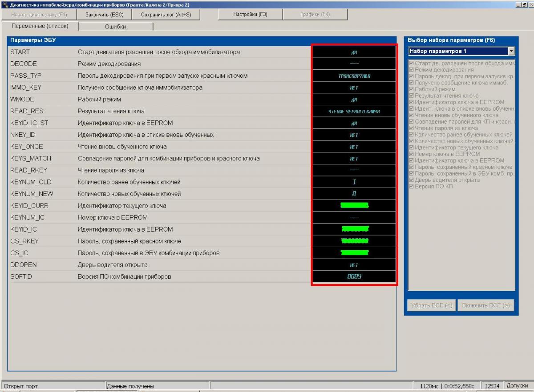Click the 'Включить ВСЕ (>)' button
This screenshot has height=392, width=534.
[485, 305]
